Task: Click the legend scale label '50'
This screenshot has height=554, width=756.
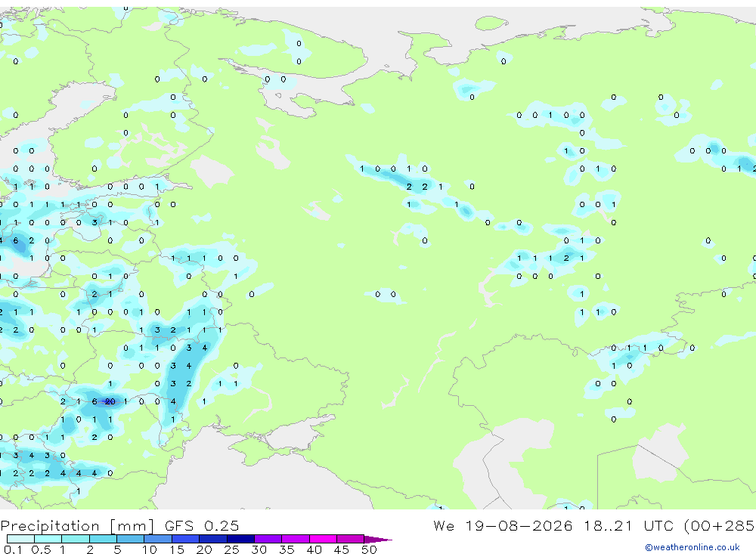Action: (369, 549)
